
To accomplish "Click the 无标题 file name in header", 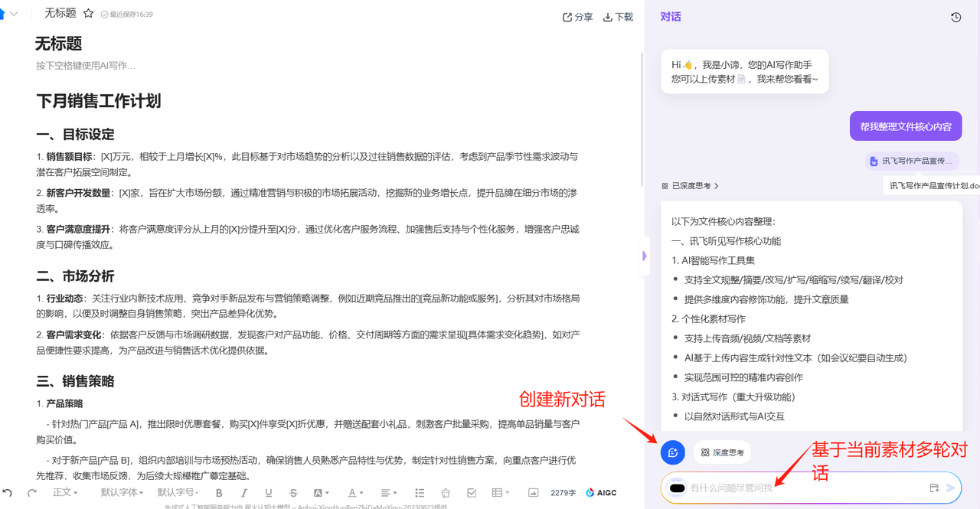I will click(x=60, y=13).
